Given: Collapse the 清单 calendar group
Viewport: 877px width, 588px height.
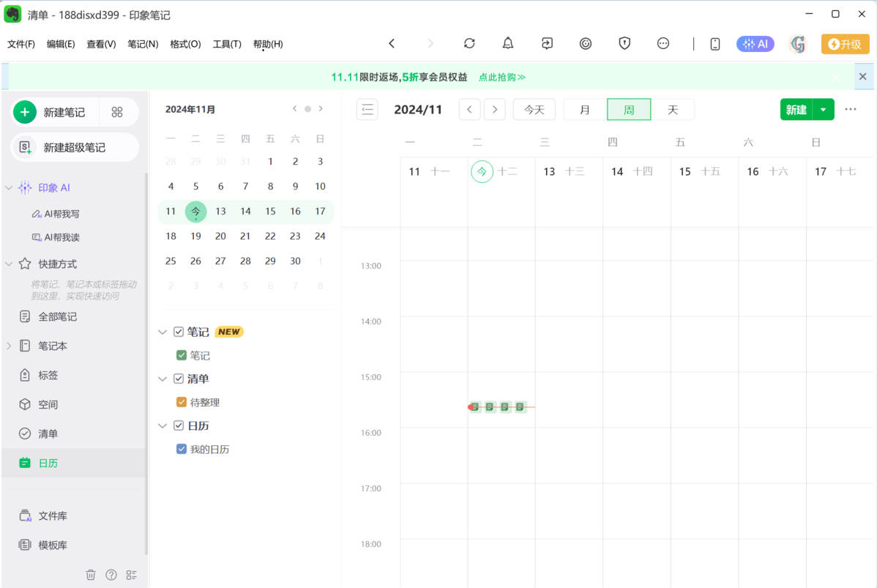Looking at the screenshot, I should pyautogui.click(x=163, y=379).
